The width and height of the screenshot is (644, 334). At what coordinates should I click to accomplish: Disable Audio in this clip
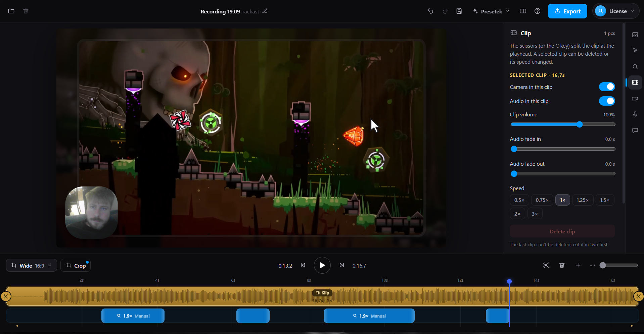tap(607, 101)
